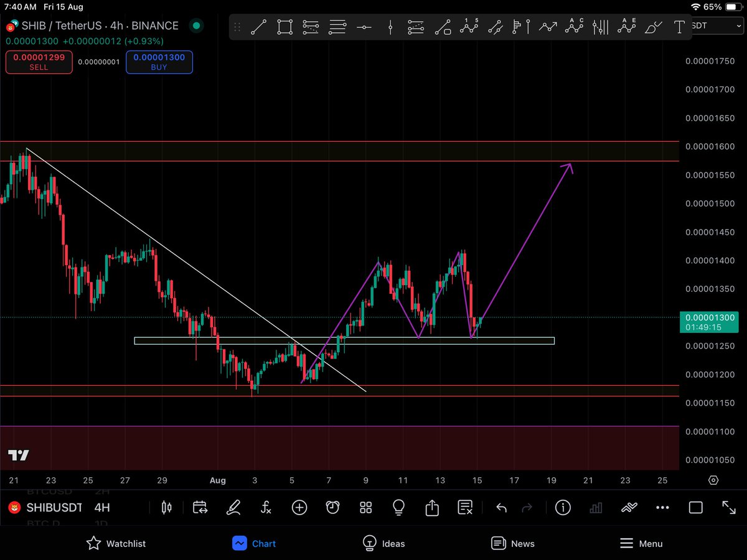Select the Horizontal Line tool
747x560 pixels.
tap(364, 27)
